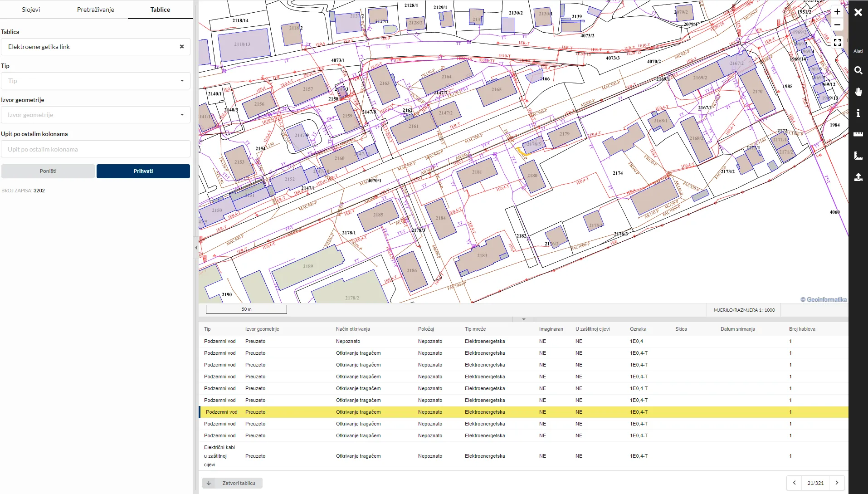The height and width of the screenshot is (494, 868).
Task: Click Zatvori tablicu button
Action: coord(232,483)
